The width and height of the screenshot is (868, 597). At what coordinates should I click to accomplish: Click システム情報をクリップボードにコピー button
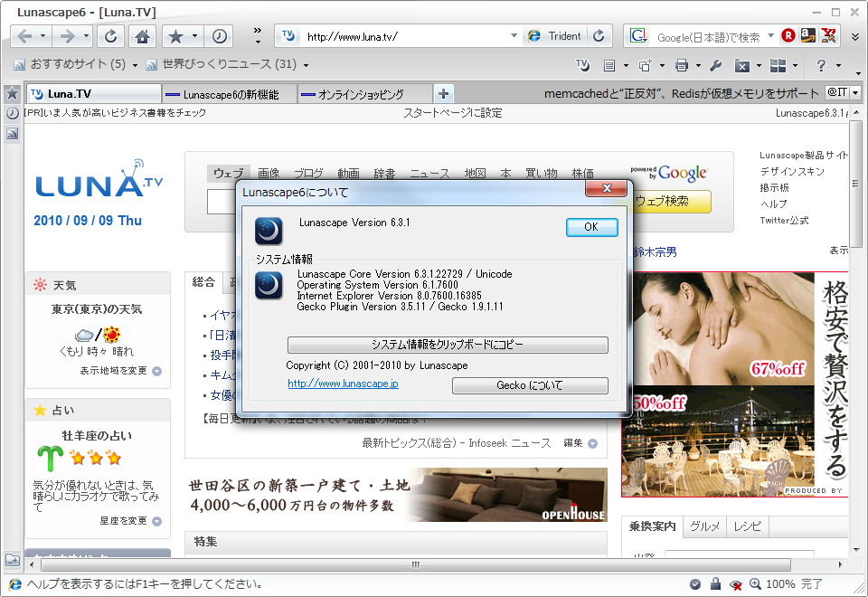(448, 345)
